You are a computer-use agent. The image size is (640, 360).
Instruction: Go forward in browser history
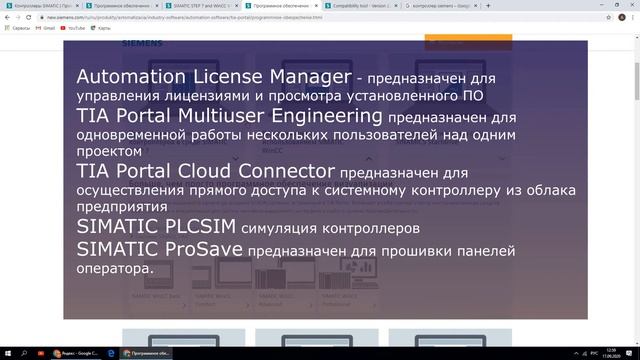(x=18, y=18)
